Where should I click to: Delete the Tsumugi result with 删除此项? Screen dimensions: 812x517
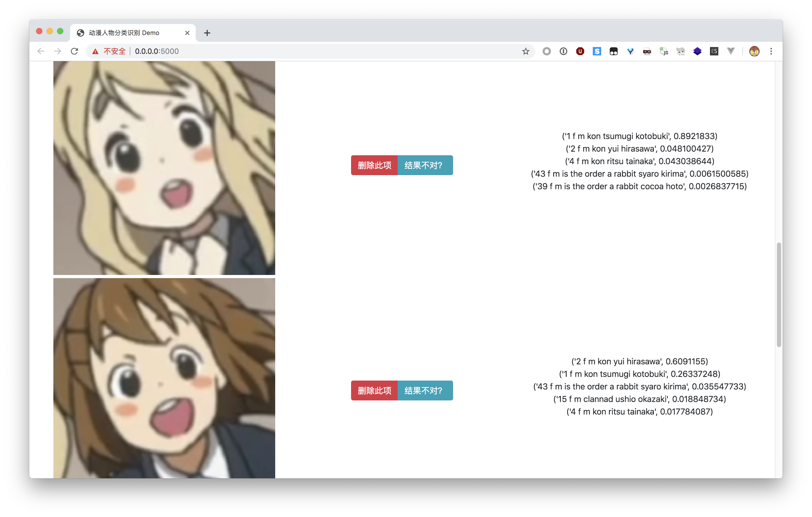374,165
